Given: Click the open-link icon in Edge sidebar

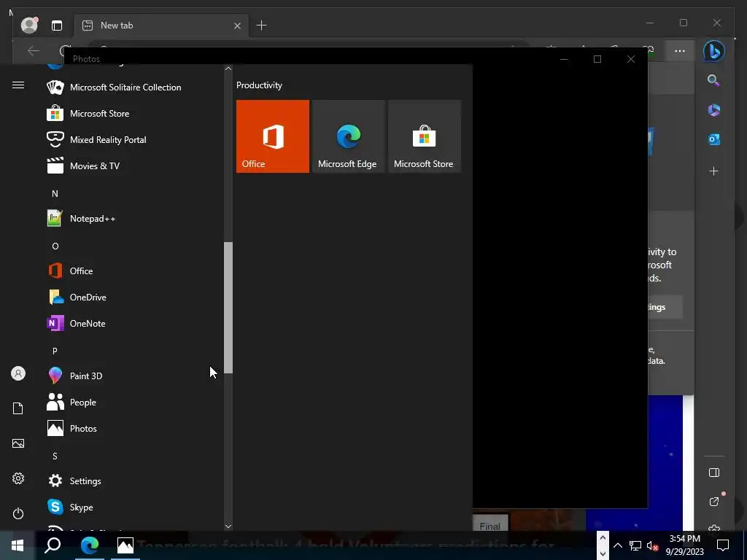Looking at the screenshot, I should pos(714,502).
